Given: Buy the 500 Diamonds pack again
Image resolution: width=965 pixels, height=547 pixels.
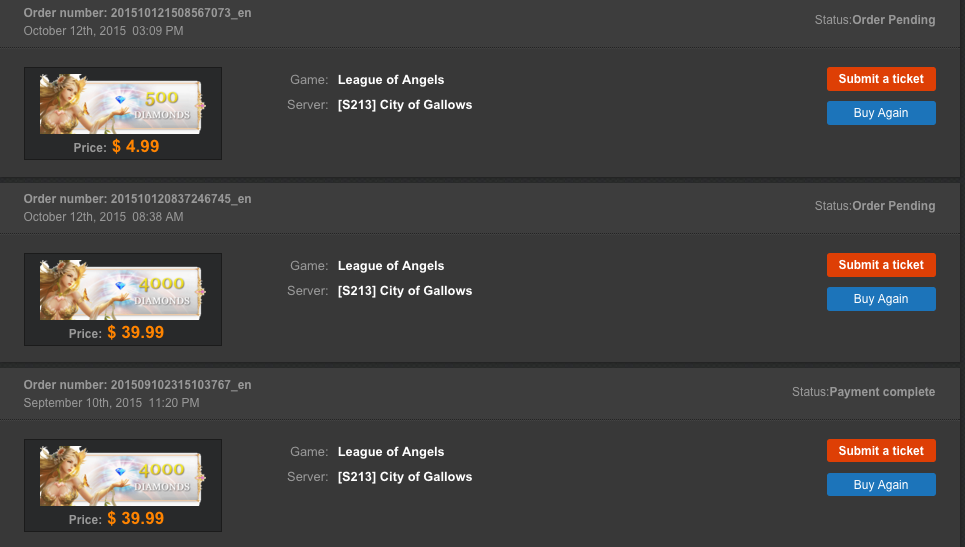Looking at the screenshot, I should pyautogui.click(x=881, y=113).
